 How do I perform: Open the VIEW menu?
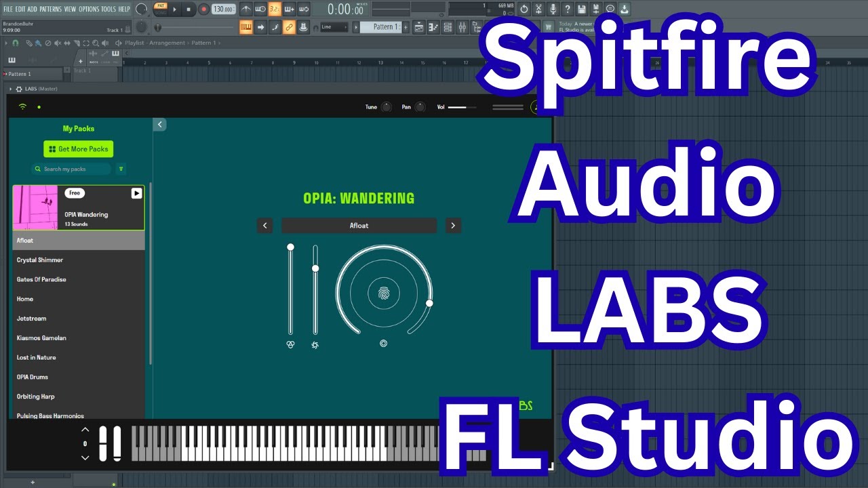[70, 9]
